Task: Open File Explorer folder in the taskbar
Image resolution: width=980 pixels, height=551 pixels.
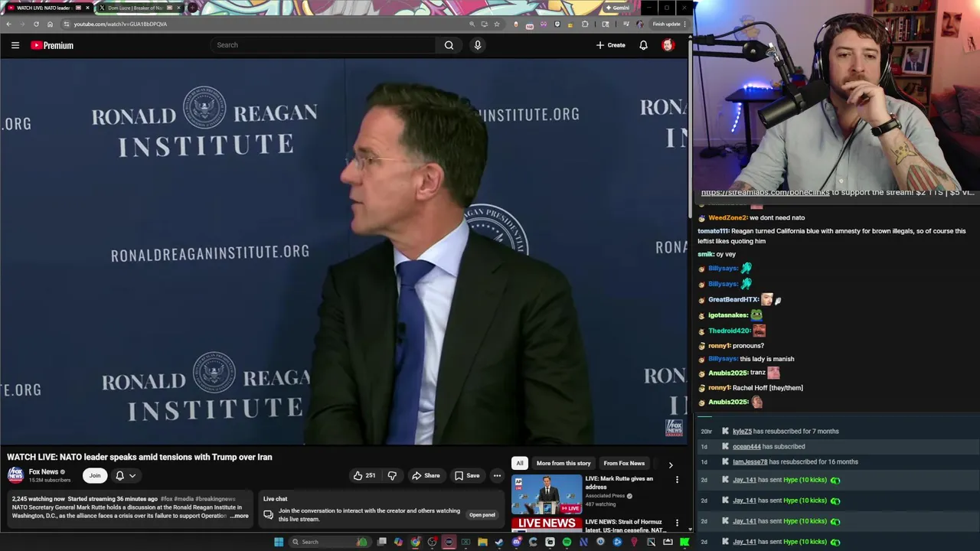Action: pos(482,542)
